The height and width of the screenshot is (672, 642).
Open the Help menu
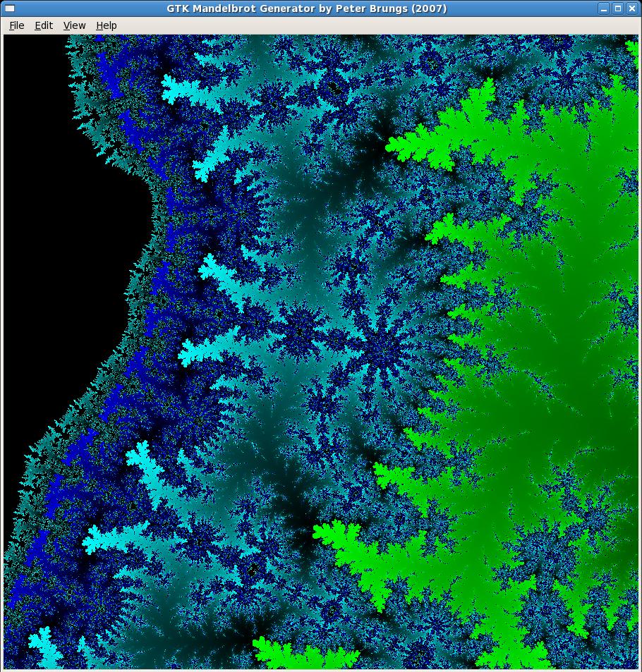107,25
